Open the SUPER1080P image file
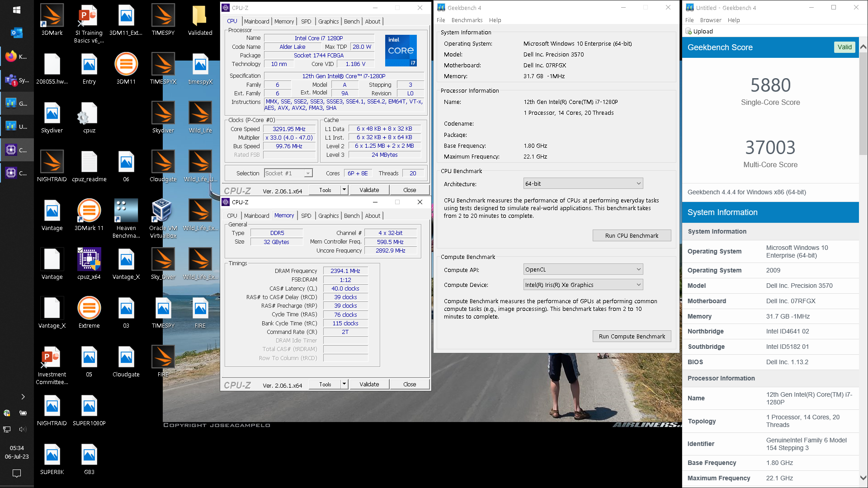868x488 pixels. click(89, 410)
